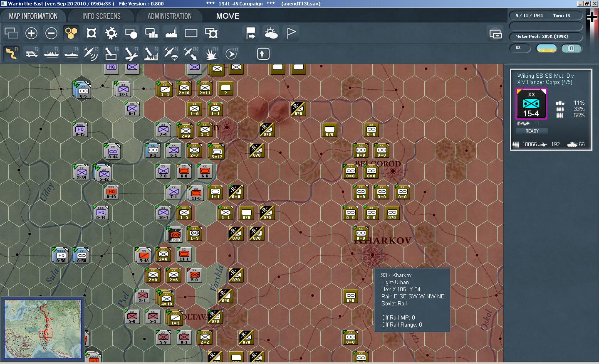Open the ADMINISTRATION tab
Viewport: 599px width, 364px height.
pos(169,16)
